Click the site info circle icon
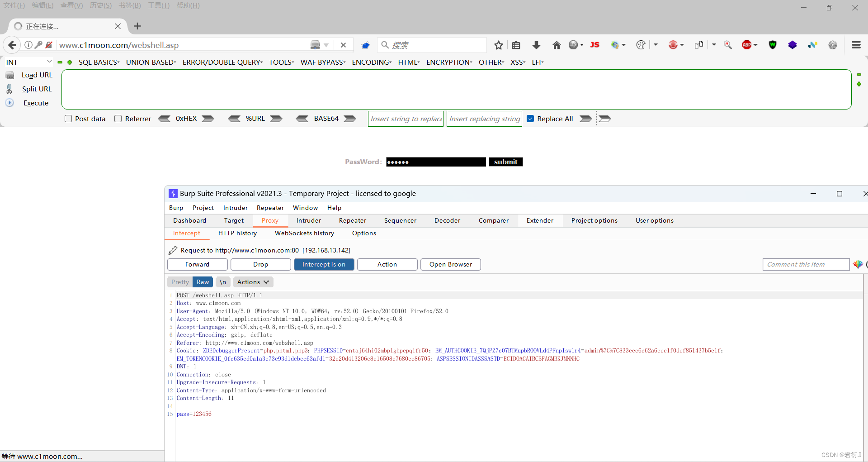868x462 pixels. (28, 45)
